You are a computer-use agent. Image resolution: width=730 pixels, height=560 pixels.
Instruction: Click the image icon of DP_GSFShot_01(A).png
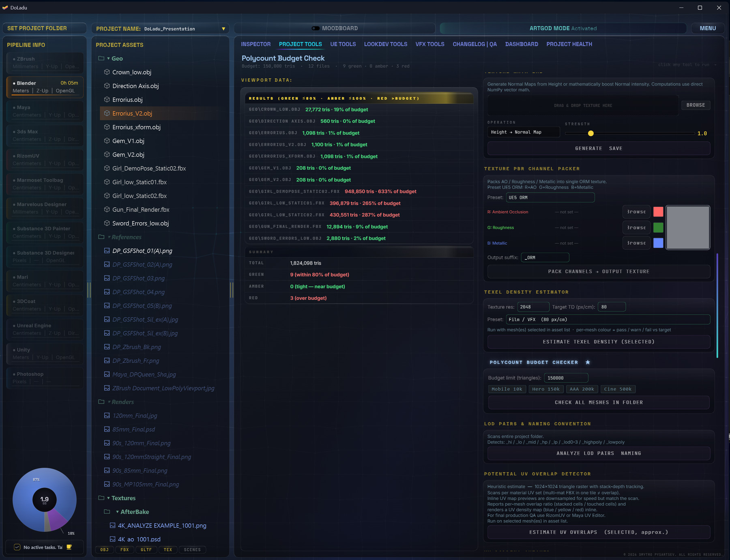(107, 251)
